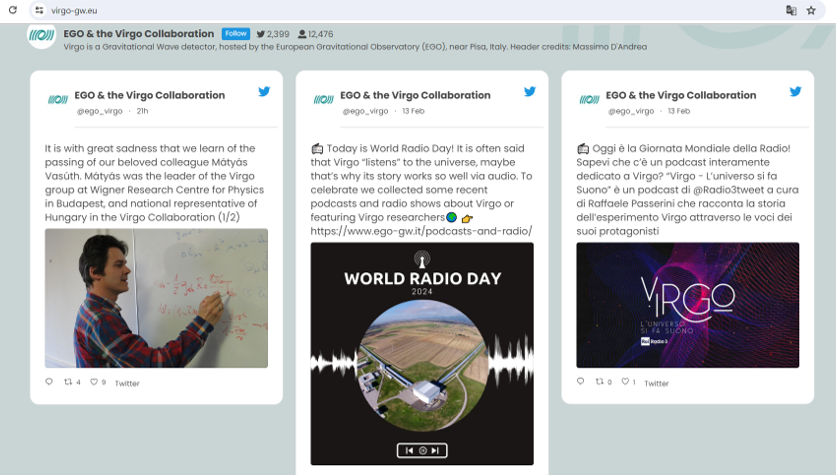This screenshot has height=475, width=836.
Task: Reply to the Italian podcast tweet
Action: pos(581,381)
